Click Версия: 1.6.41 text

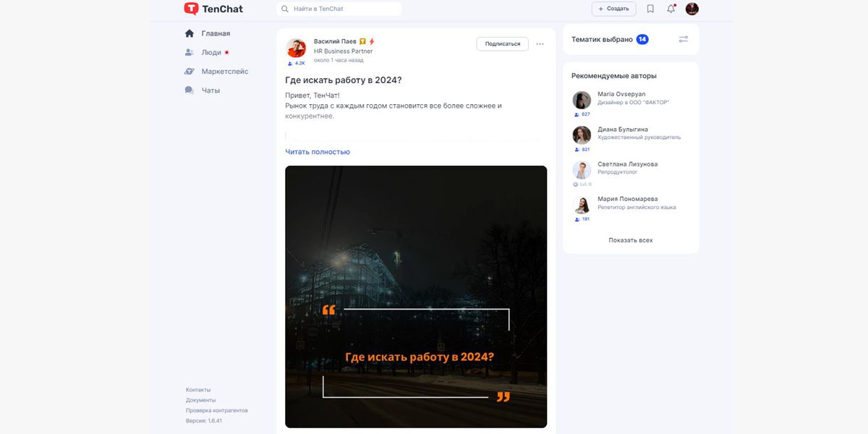(x=204, y=420)
